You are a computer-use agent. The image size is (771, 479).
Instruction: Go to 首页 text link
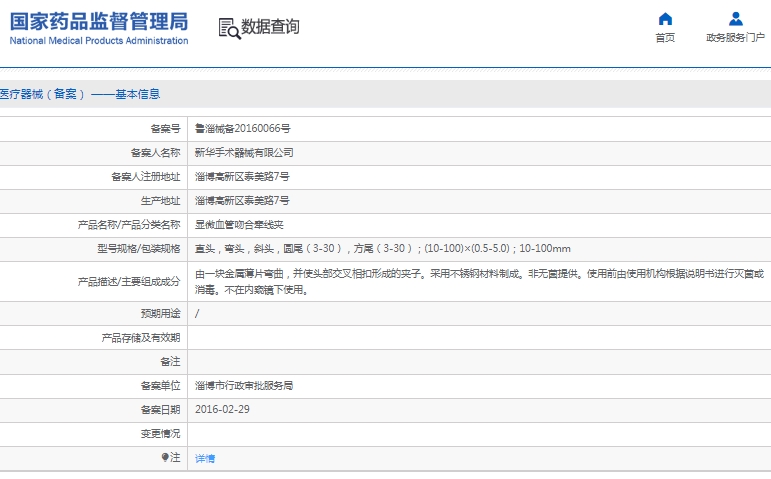pyautogui.click(x=665, y=37)
